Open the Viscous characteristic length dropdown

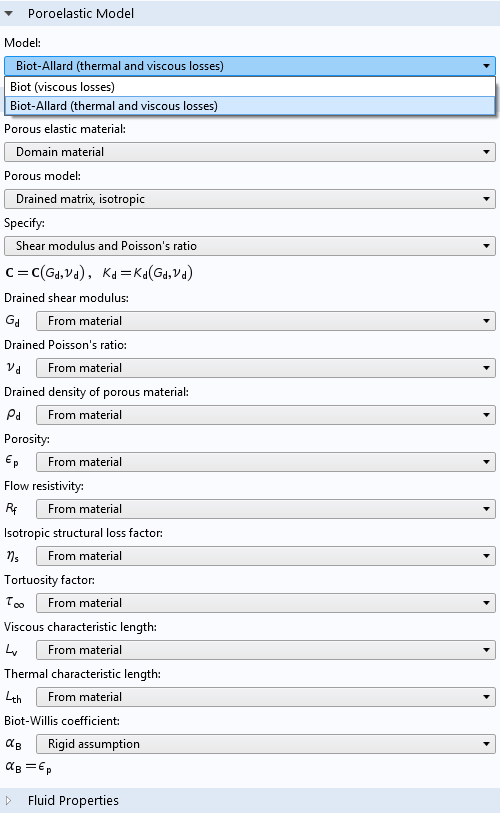coord(266,650)
